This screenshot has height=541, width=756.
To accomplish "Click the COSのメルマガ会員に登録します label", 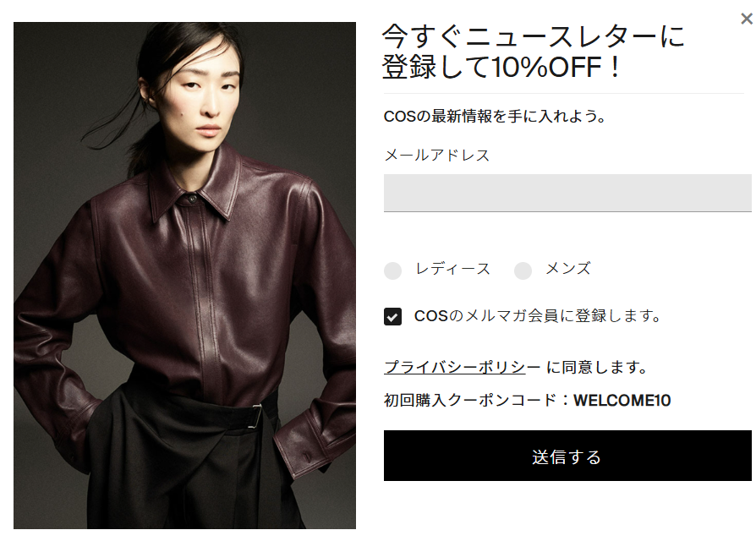I will click(x=538, y=316).
